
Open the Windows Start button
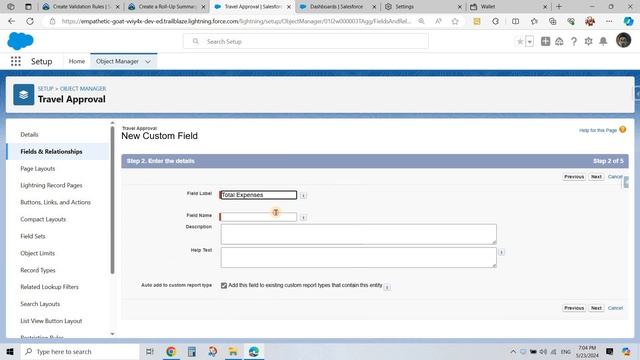[10, 351]
